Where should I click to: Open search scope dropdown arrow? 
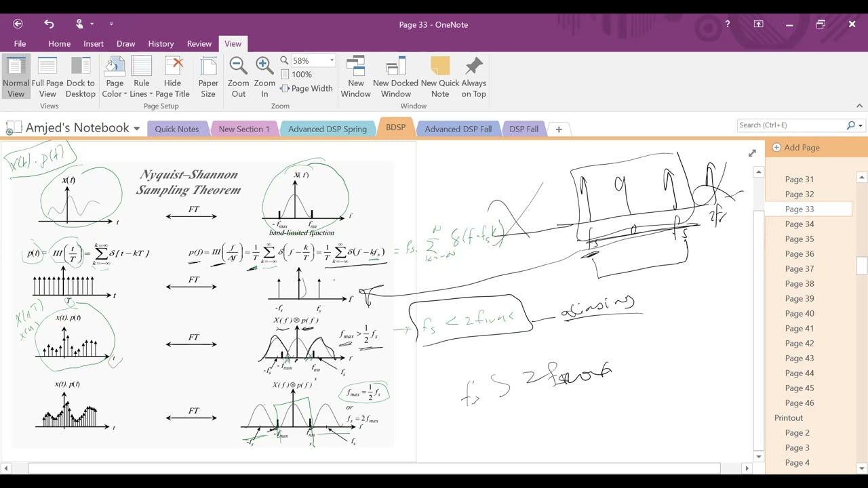click(x=861, y=125)
